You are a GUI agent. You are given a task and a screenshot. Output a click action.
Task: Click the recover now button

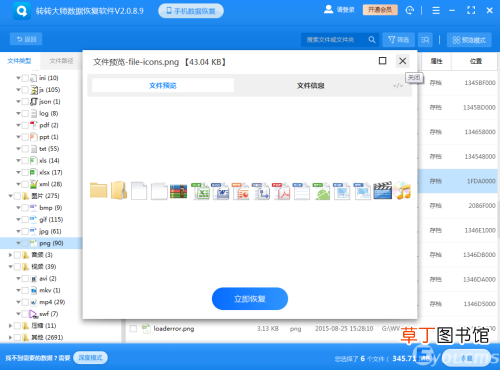[x=250, y=299]
